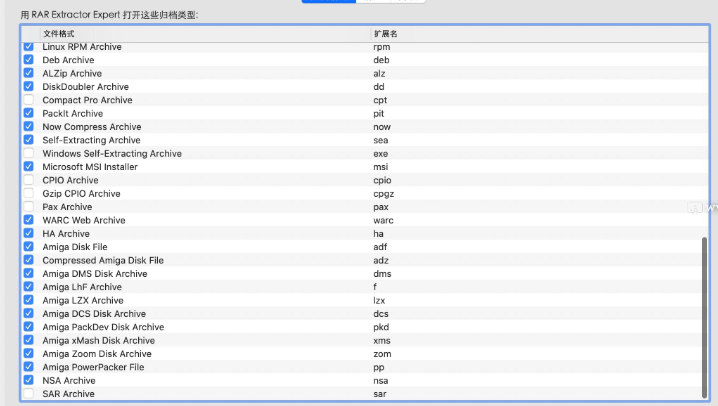Toggle the Amiga LhF Archive checkbox

pos(28,287)
